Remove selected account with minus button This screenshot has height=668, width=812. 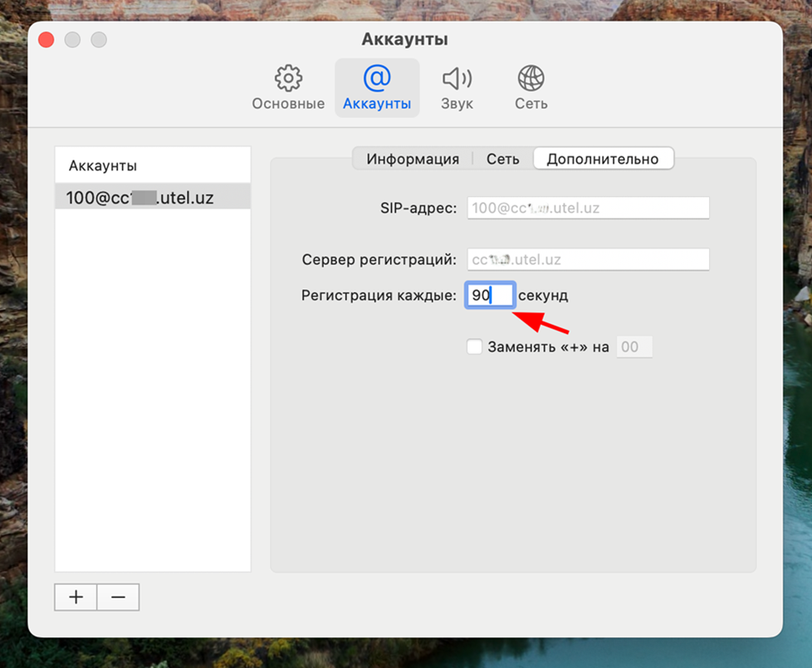(x=118, y=597)
